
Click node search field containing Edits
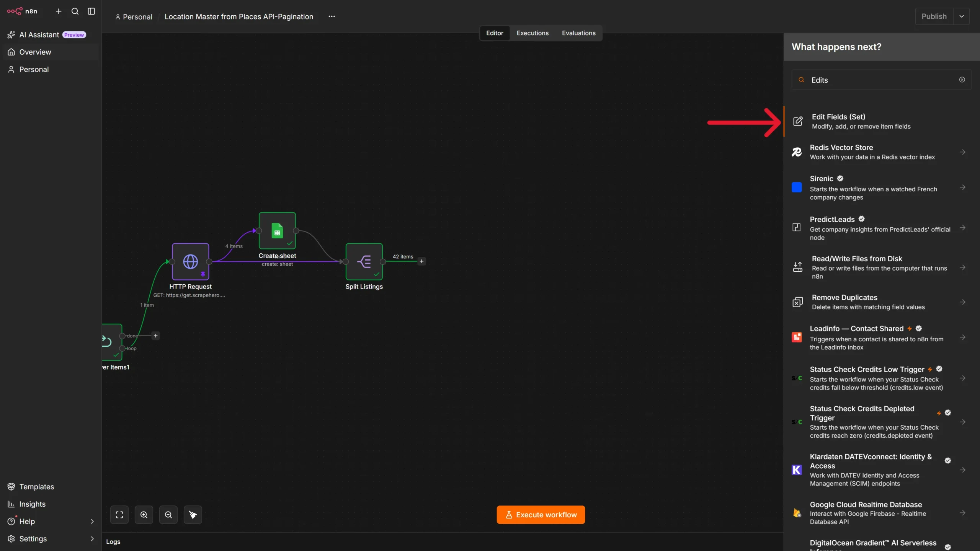coord(881,80)
